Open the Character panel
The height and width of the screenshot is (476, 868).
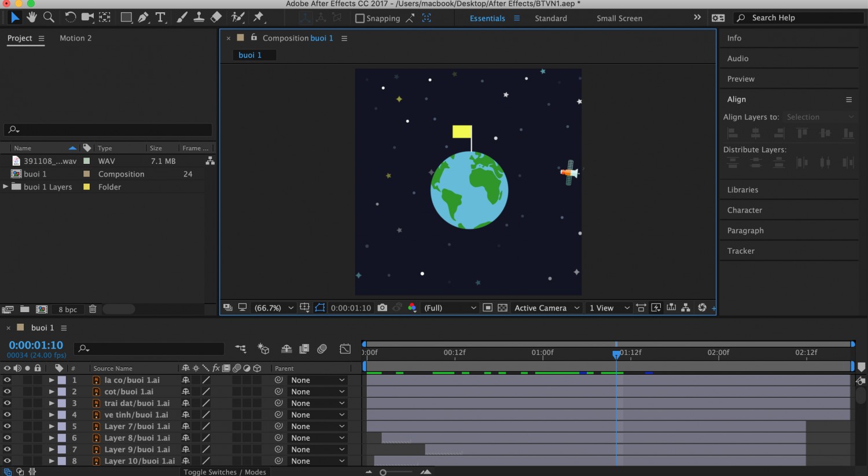[745, 210]
